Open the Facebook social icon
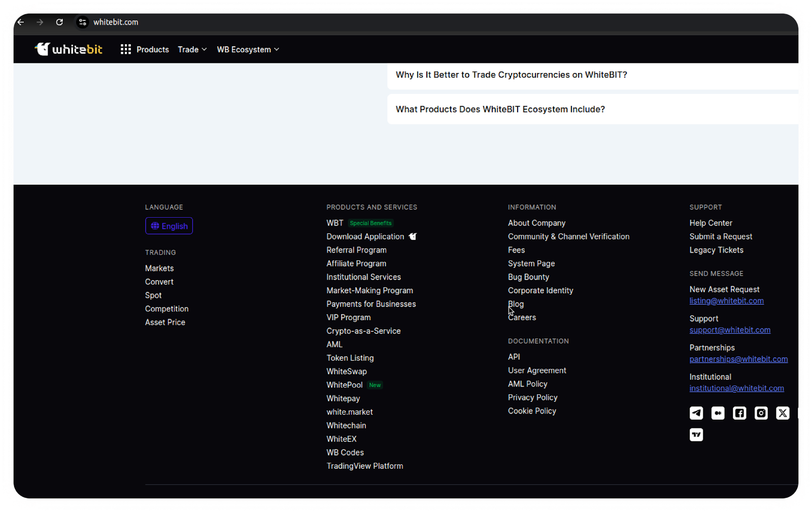 pyautogui.click(x=739, y=413)
